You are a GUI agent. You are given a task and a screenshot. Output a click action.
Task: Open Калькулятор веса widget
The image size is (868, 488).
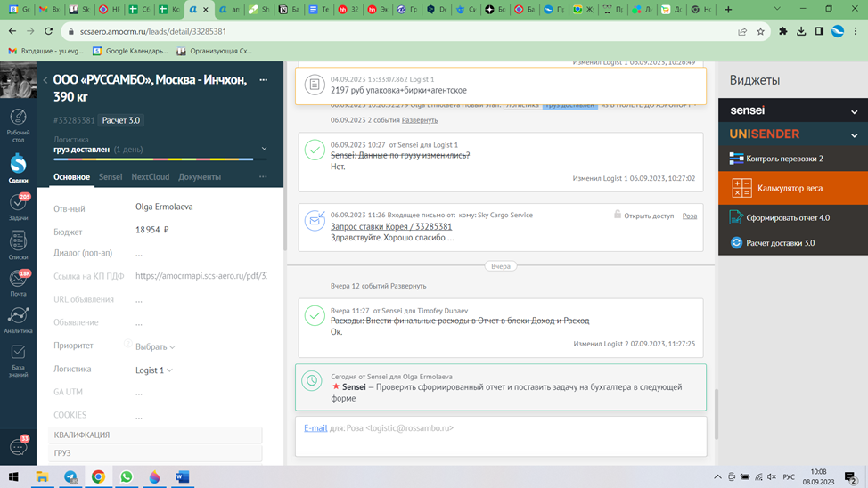pyautogui.click(x=792, y=188)
